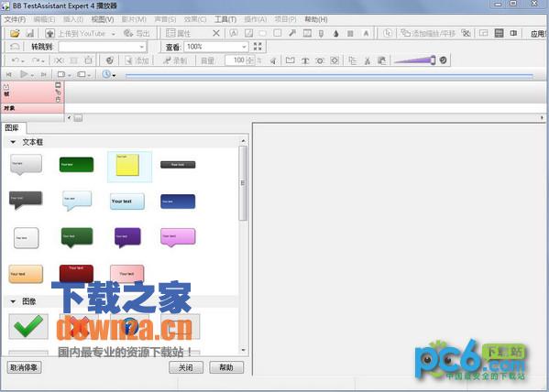Click the skip-to-end playback button
This screenshot has width=549, height=392.
tap(44, 74)
